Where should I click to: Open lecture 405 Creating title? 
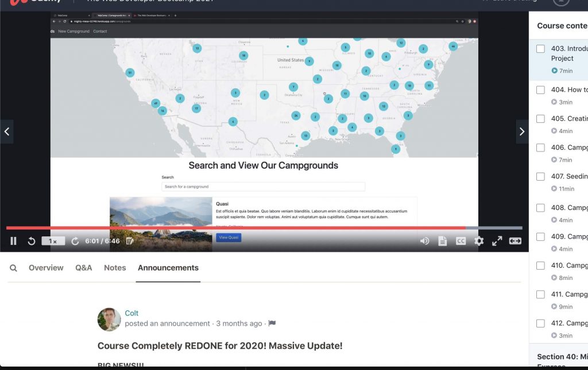[x=569, y=119]
